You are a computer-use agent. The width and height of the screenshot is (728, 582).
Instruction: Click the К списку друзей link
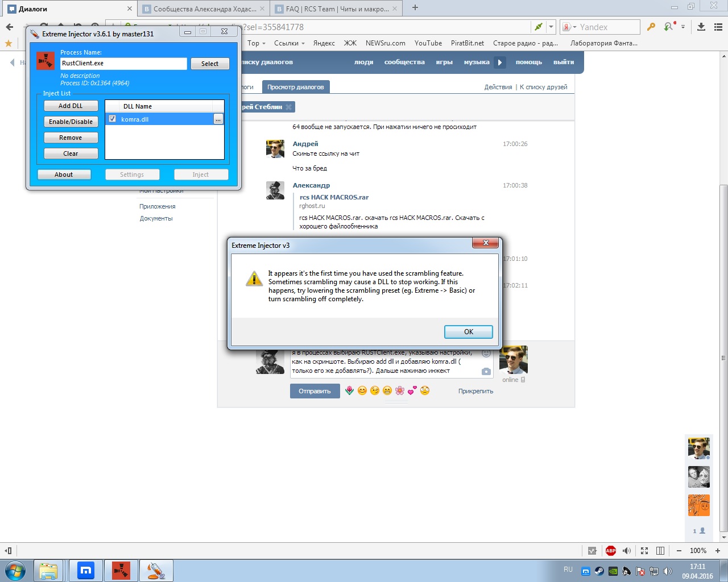[544, 87]
